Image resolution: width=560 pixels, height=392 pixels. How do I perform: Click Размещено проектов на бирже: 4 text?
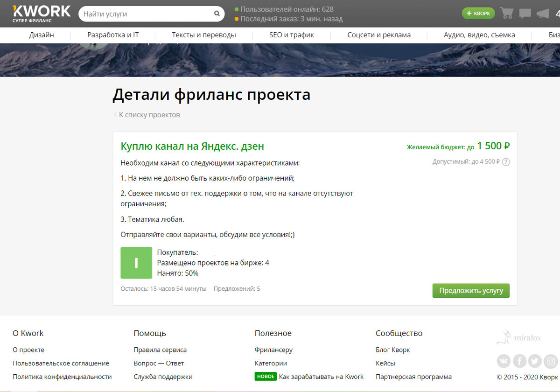point(213,263)
